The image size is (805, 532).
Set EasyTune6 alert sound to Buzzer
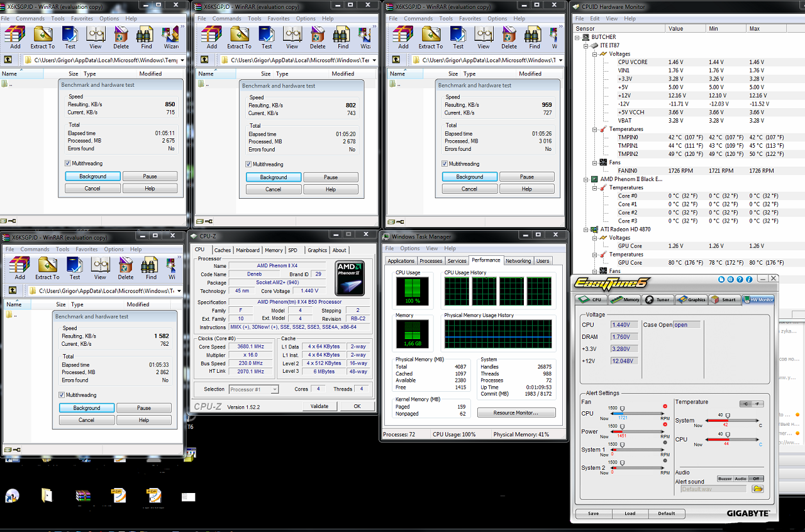(725, 479)
